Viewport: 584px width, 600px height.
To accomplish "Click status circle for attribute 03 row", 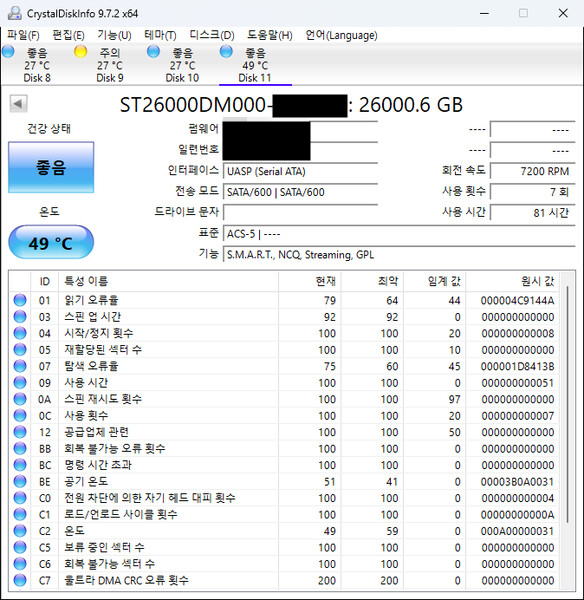I will pyautogui.click(x=20, y=317).
